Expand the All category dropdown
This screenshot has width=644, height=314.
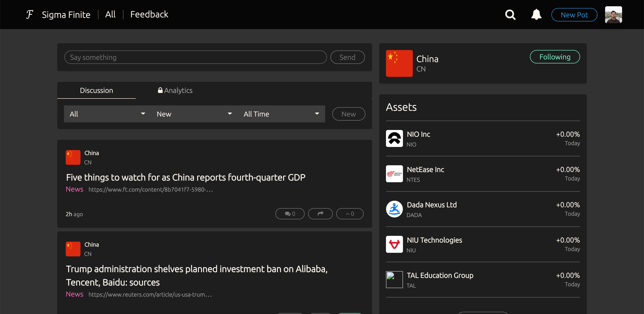pos(107,114)
